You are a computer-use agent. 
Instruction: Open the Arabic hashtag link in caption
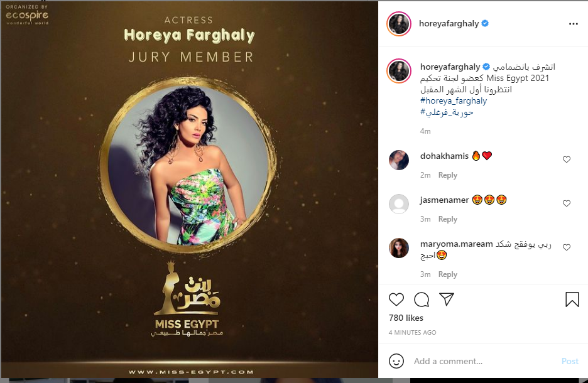pos(447,112)
